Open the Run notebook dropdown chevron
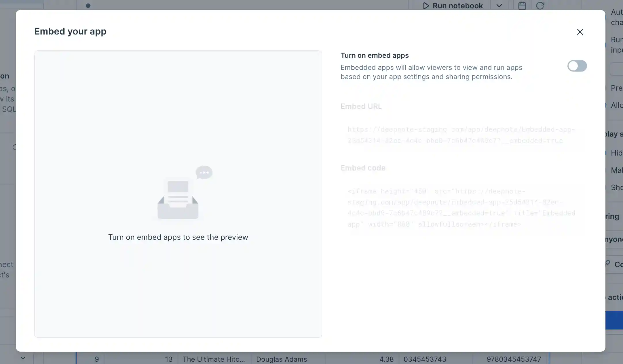Screen dimensions: 623x364 pos(499,5)
